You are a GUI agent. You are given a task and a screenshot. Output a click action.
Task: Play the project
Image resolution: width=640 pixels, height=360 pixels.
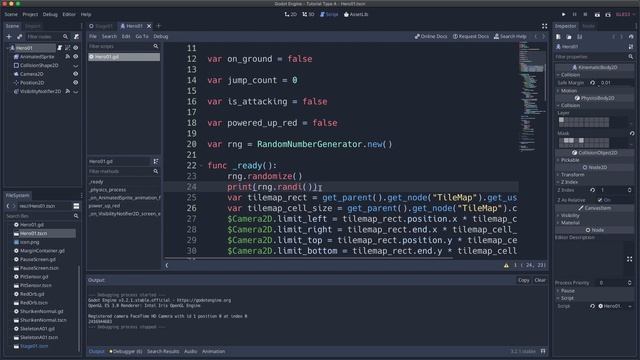click(564, 14)
